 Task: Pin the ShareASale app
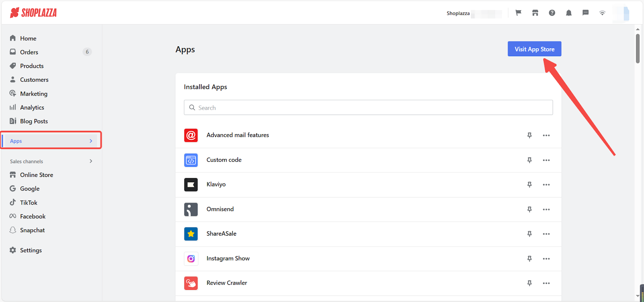coord(530,234)
